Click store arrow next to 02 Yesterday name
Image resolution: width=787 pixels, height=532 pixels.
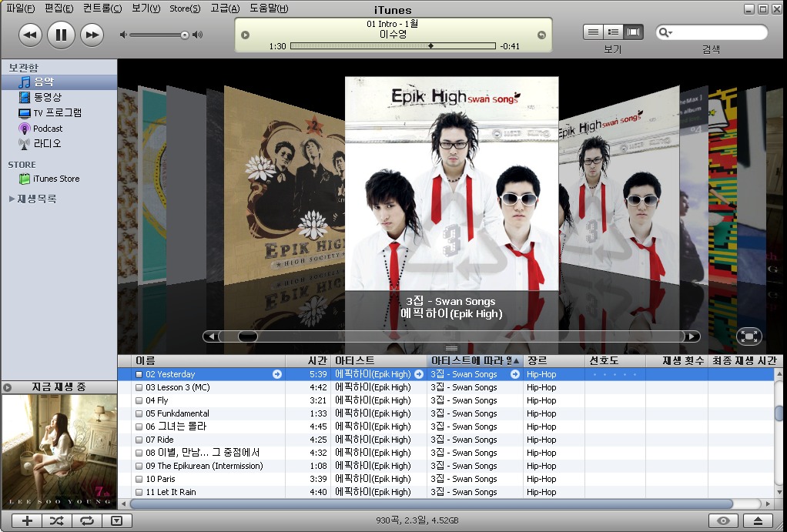click(x=277, y=374)
